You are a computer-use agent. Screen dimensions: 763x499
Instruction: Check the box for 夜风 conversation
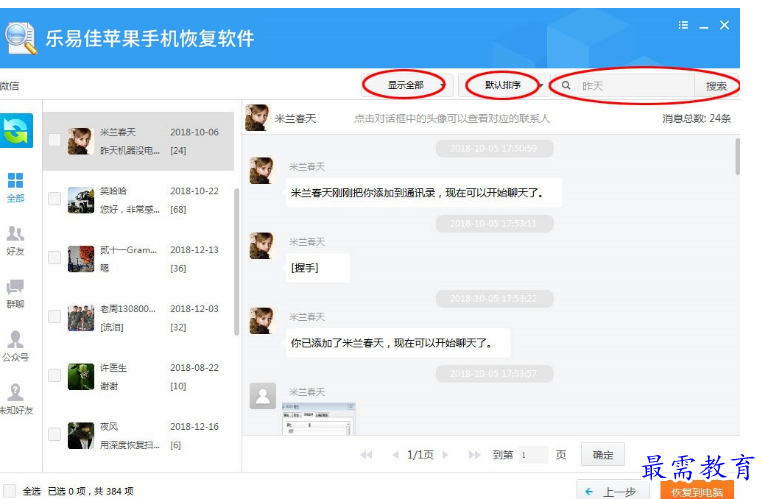point(54,434)
